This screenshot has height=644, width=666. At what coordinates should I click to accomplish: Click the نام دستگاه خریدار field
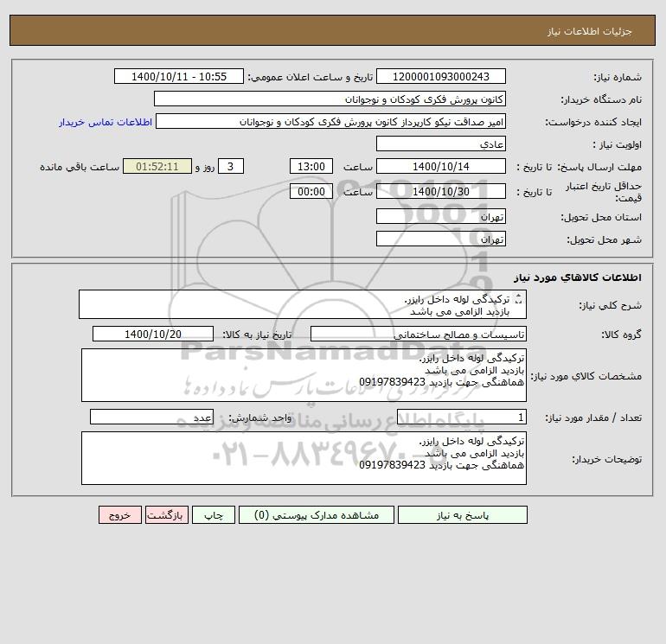point(330,99)
